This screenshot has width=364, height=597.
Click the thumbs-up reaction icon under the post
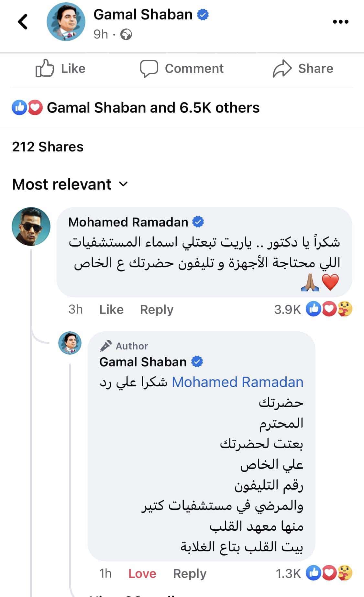pyautogui.click(x=20, y=107)
